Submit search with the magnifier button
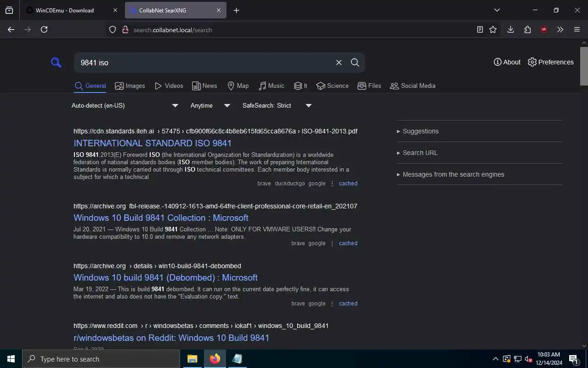 coord(355,63)
